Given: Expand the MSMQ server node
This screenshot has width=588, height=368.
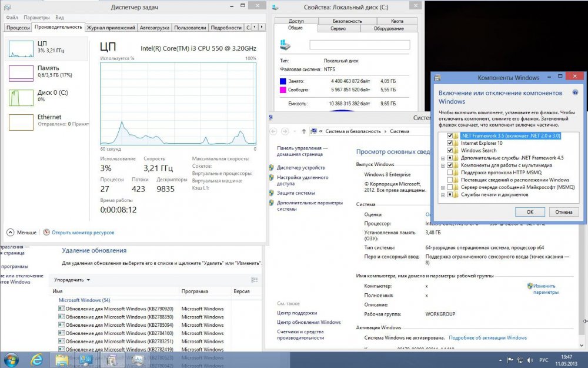Looking at the screenshot, I should click(x=443, y=187).
